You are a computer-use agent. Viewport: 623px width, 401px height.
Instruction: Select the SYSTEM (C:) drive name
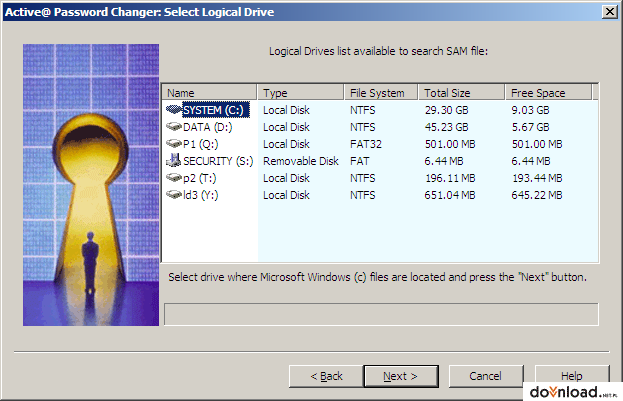coord(216,110)
